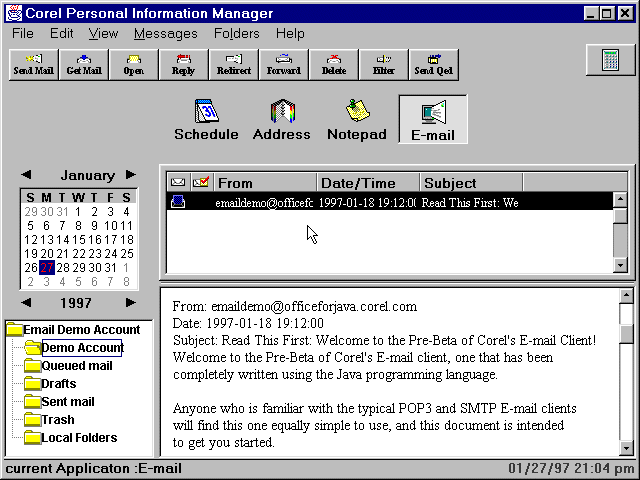Close the Corel Personal Information Manager window
640x480 pixels.
tap(625, 13)
